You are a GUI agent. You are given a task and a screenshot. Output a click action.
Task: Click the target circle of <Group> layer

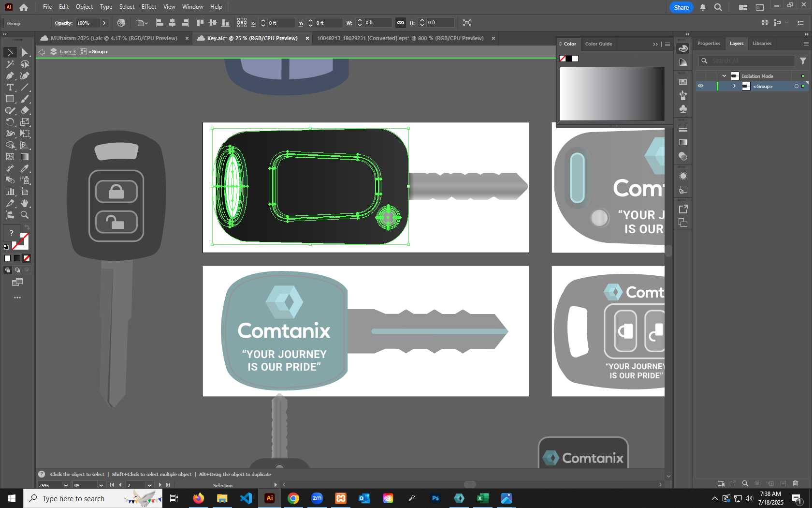[797, 86]
